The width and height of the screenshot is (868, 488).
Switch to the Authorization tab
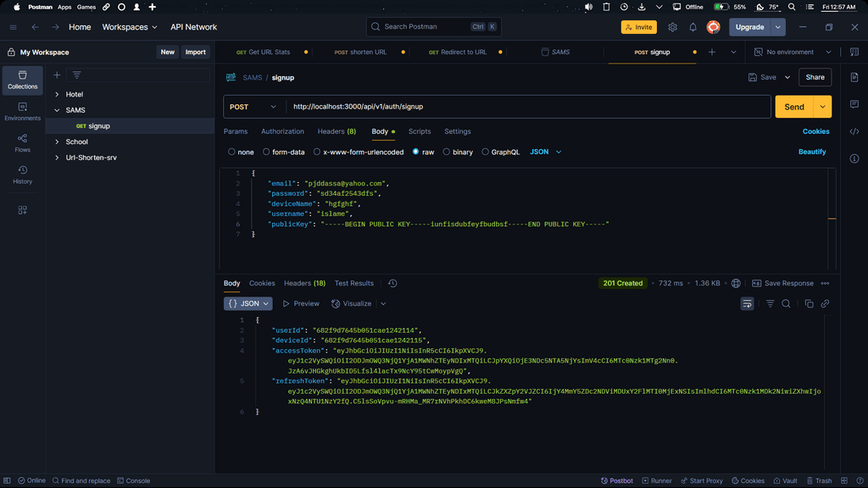[282, 131]
